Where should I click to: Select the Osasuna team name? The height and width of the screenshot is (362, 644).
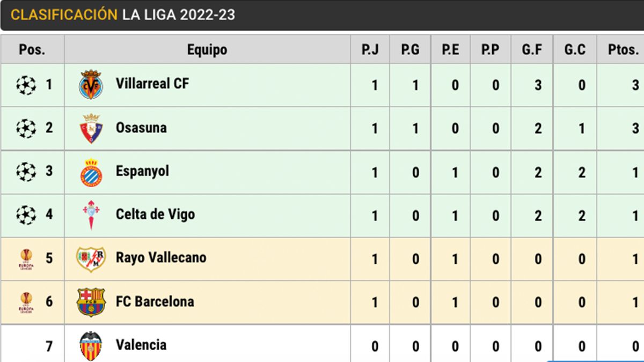pos(141,128)
